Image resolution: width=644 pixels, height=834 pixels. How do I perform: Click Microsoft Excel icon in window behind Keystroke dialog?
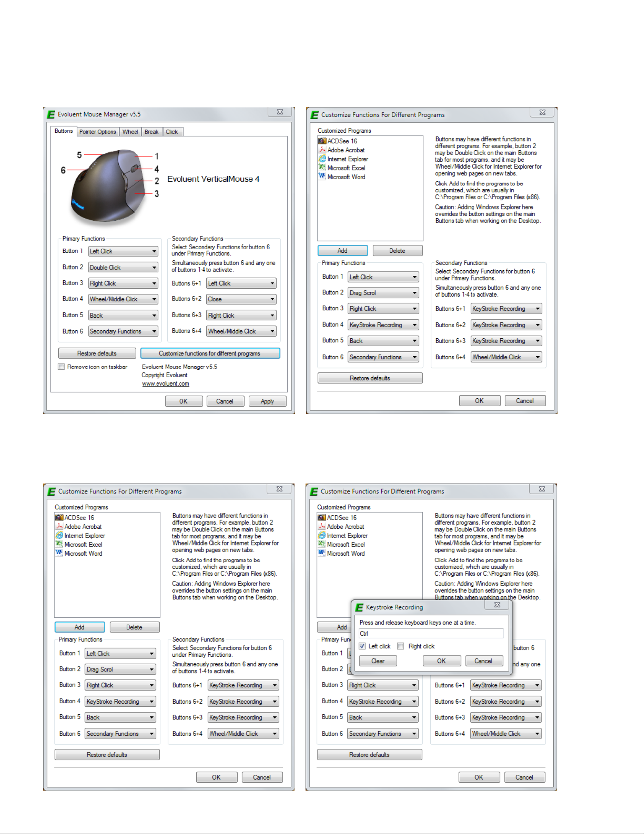pos(322,544)
